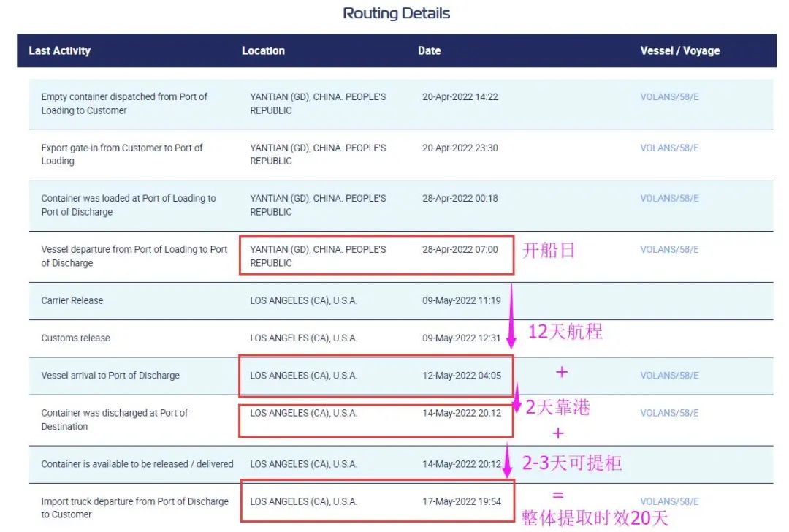
Task: Open VOLANS/58/E link in Container was loaded row
Action: 669,199
